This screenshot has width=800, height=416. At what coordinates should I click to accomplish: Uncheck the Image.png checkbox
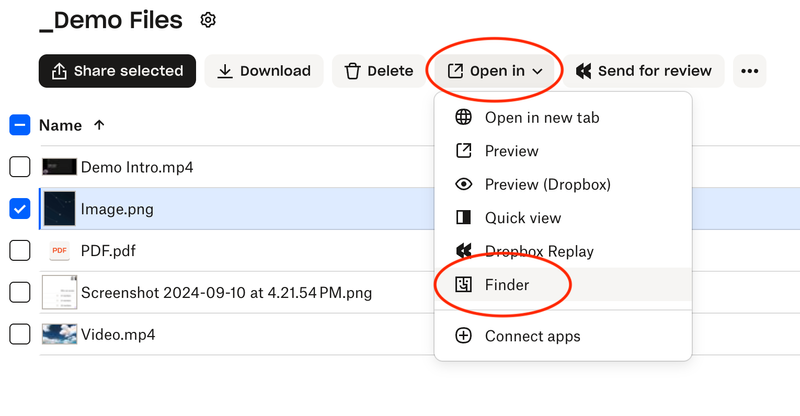(20, 209)
